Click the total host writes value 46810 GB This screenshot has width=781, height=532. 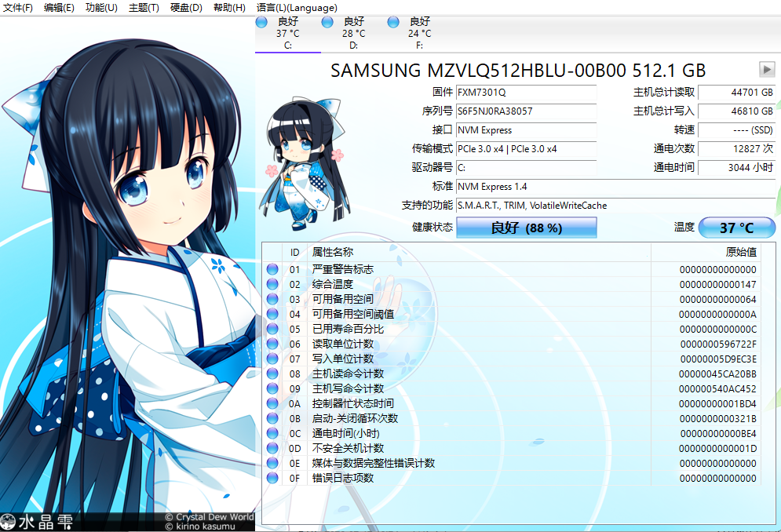pos(737,111)
